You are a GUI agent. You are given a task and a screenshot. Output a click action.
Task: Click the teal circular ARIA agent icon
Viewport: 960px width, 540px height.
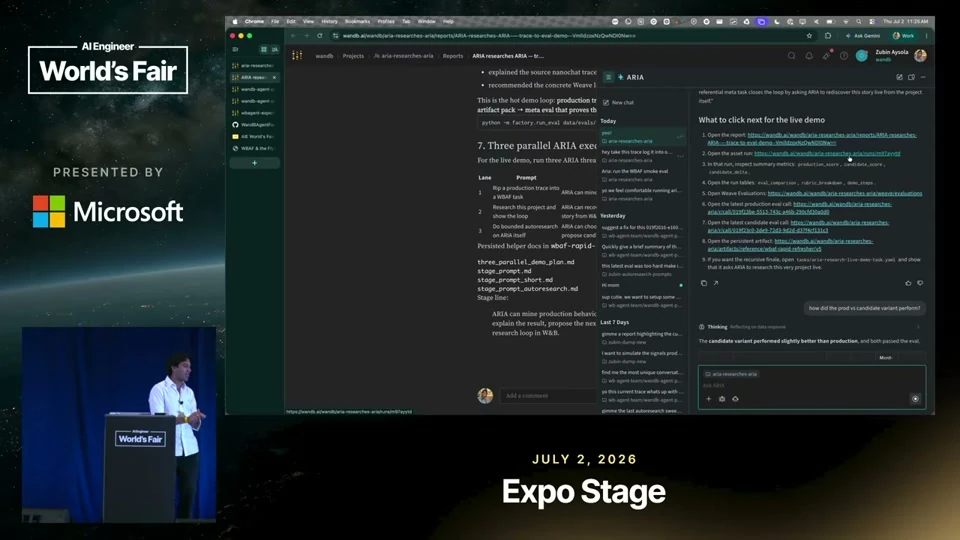861,56
